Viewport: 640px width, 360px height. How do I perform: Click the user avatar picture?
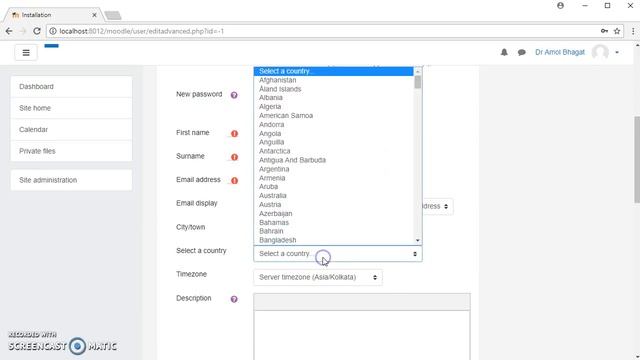point(600,52)
